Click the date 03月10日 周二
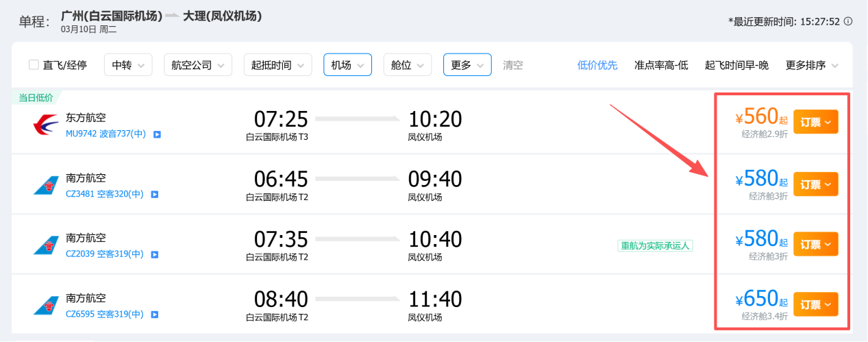868x342 pixels. click(89, 29)
